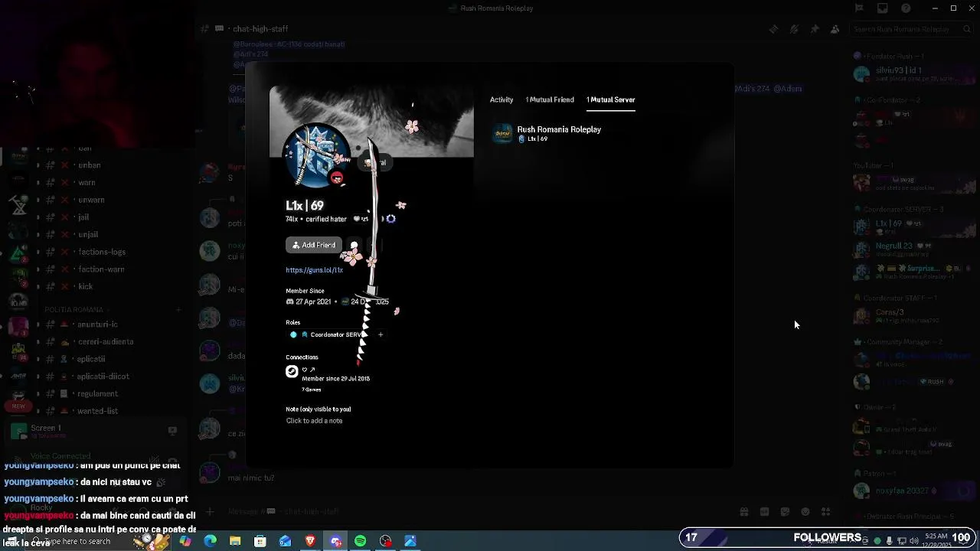Screen dimensions: 980x551
Task: Open the unwarn channel
Action: pos(91,200)
